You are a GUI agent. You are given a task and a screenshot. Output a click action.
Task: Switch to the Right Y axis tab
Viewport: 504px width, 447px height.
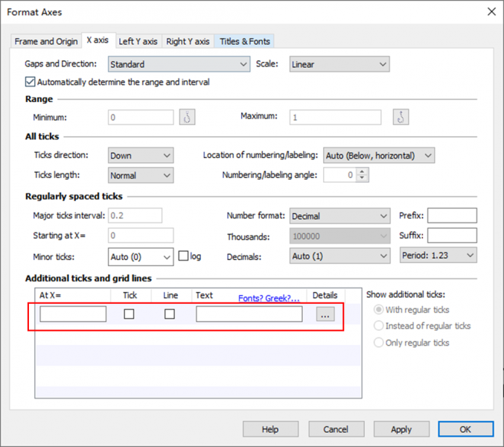click(188, 42)
